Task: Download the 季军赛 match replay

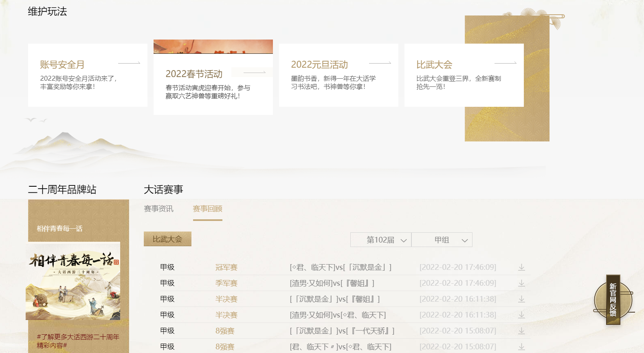Action: [521, 283]
